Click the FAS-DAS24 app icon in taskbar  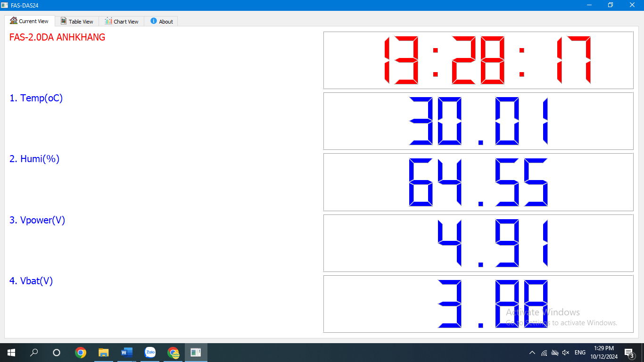[x=196, y=352]
